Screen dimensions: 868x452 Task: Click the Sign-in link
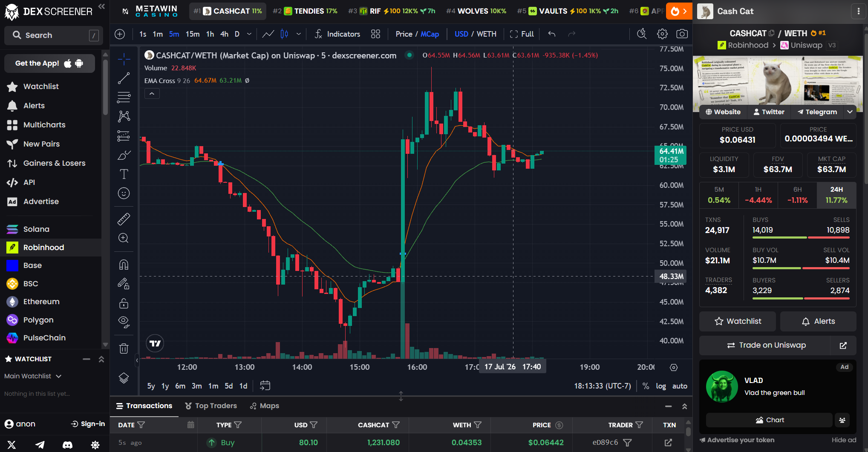[x=88, y=424]
